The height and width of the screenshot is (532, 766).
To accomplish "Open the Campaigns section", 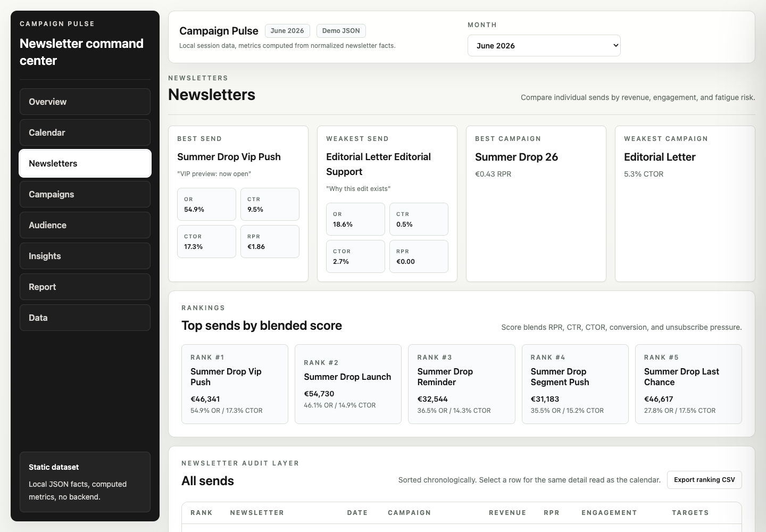I will (85, 194).
